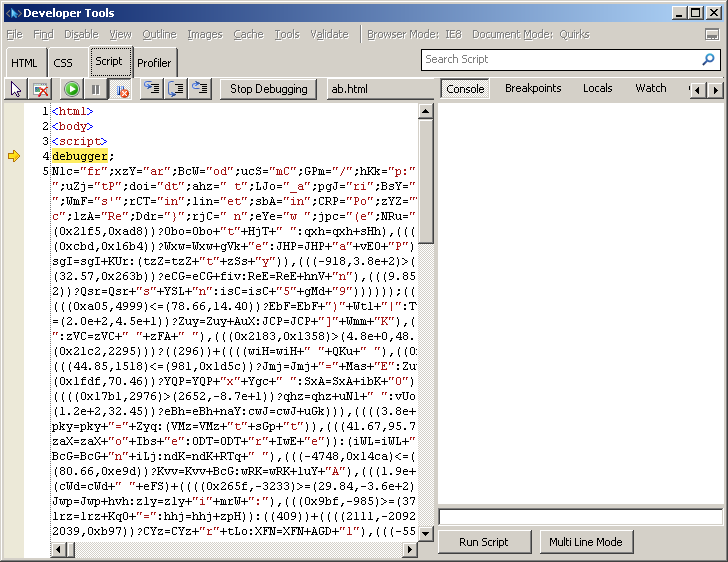Toggle the Break on Error icon
Viewport: 728px width, 562px height.
pyautogui.click(x=121, y=89)
